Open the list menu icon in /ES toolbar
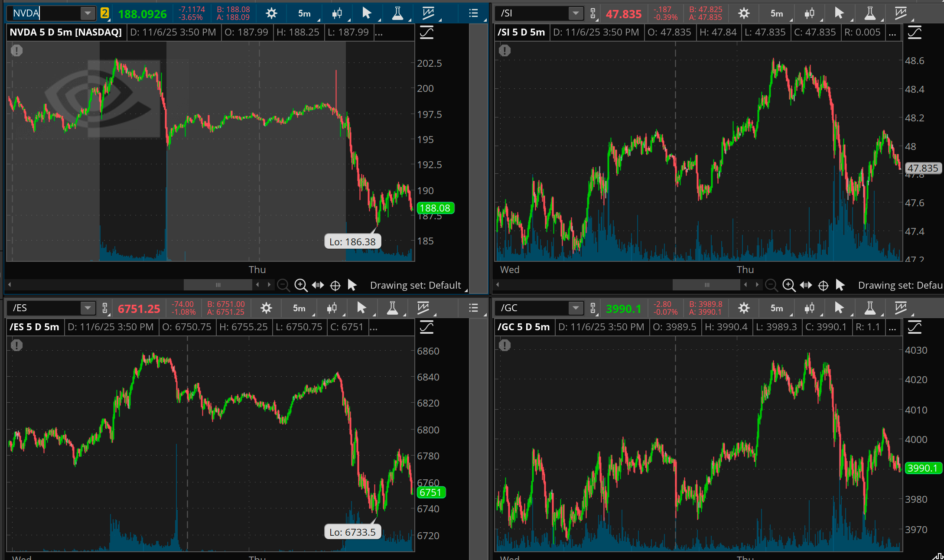Screen dimensions: 944x560 tap(473, 308)
